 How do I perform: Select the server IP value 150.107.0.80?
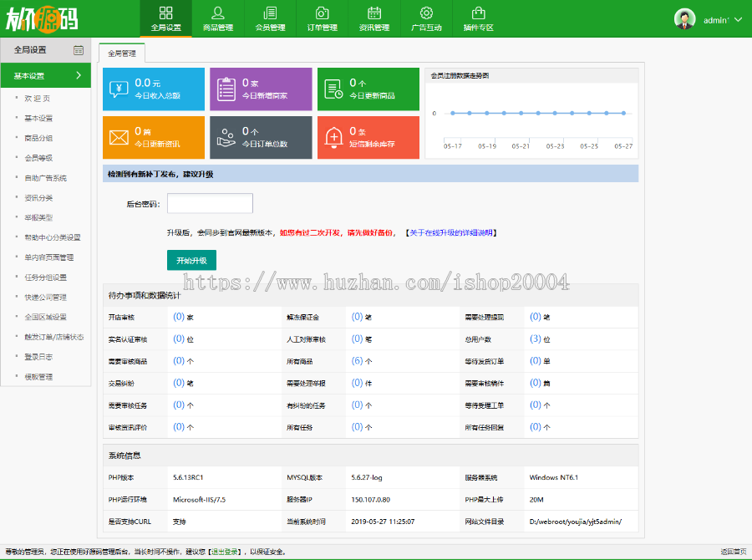coord(371,500)
